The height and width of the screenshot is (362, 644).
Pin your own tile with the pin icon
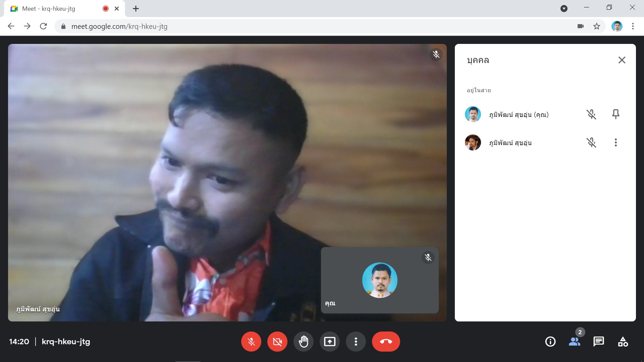click(x=615, y=114)
